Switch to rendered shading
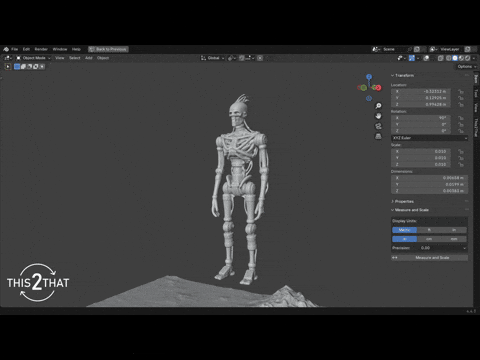 (x=467, y=58)
